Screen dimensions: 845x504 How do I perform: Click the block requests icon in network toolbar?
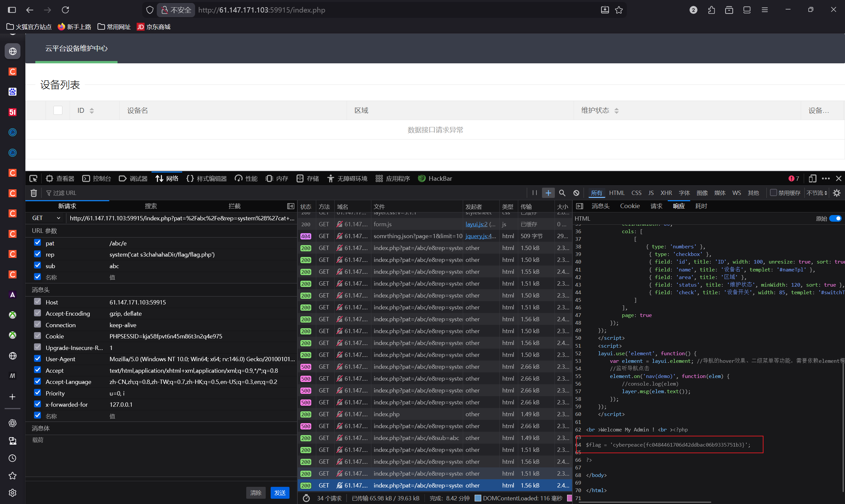pyautogui.click(x=576, y=193)
